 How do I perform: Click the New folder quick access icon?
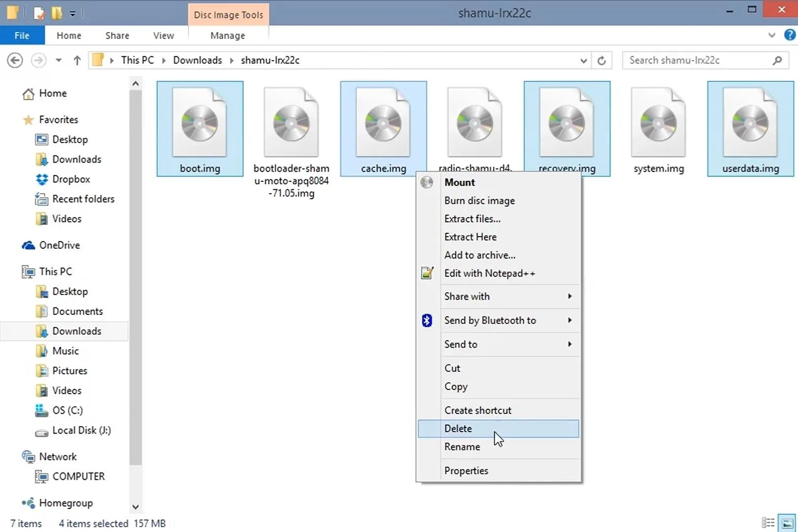[x=57, y=13]
